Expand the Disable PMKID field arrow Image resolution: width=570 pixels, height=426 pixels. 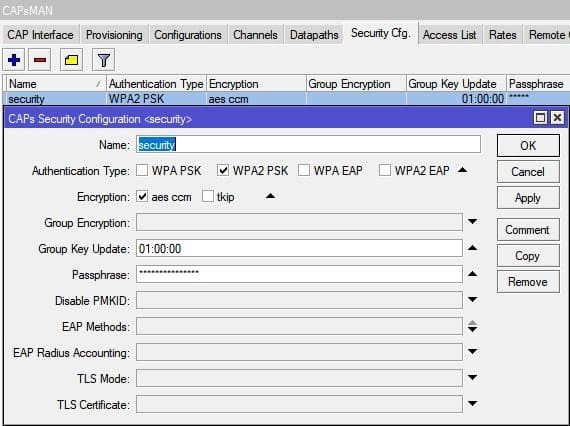pos(473,300)
